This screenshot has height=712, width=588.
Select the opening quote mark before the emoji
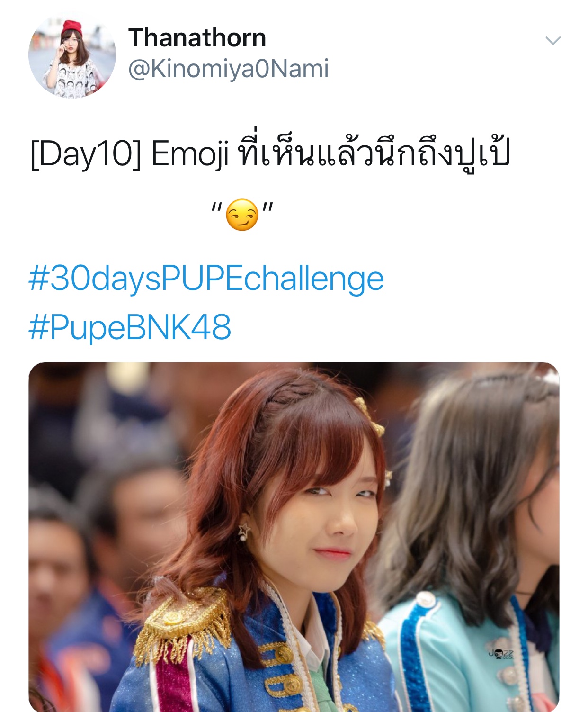217,207
